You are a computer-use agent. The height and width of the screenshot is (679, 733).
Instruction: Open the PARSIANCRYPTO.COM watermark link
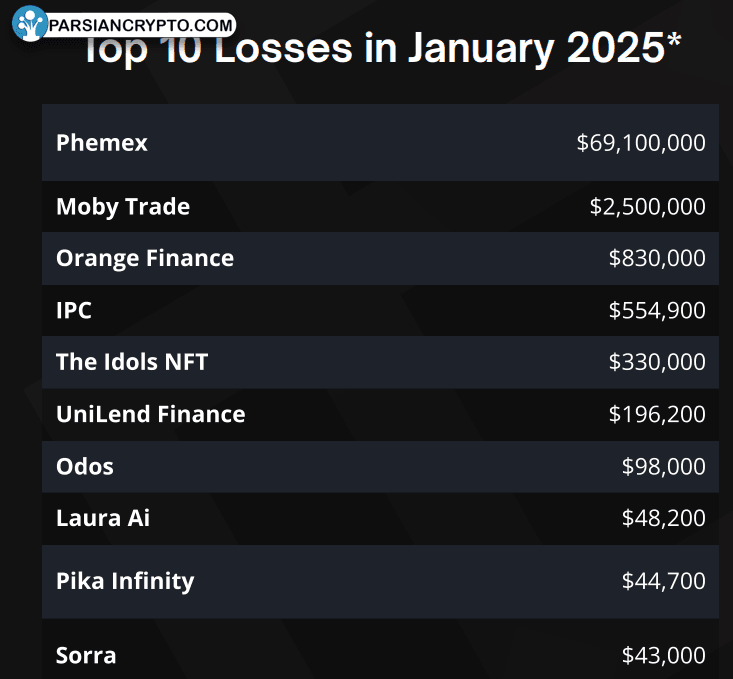tap(141, 25)
